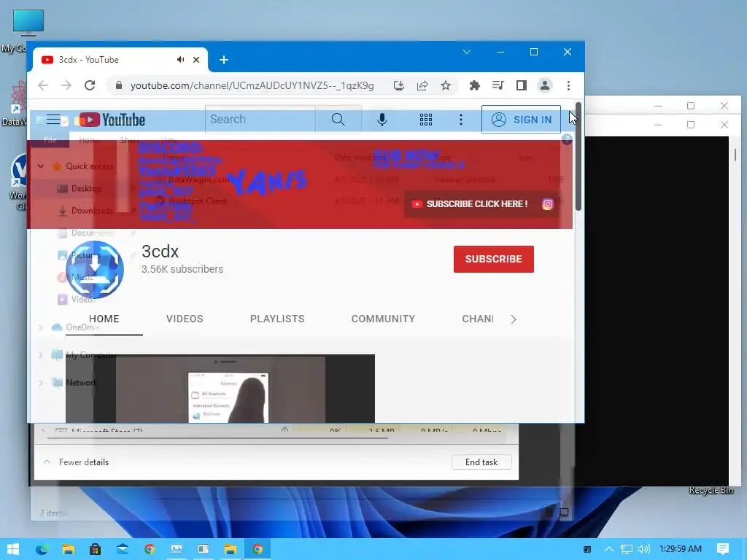Close the 3cdx - YouTube tab
Screen dimensions: 747x560
[x=196, y=60]
